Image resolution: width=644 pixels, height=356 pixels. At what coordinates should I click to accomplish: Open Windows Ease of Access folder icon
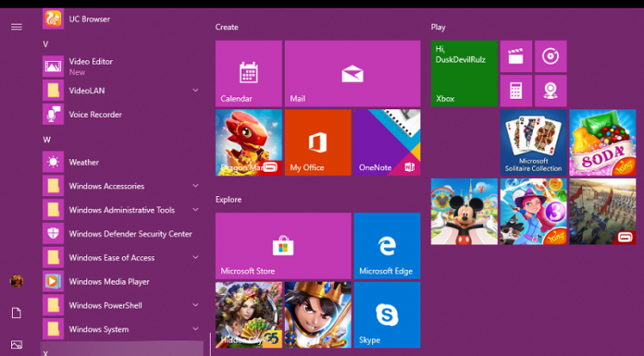click(53, 257)
